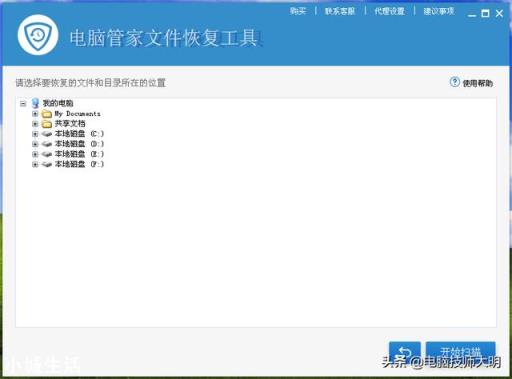Open the 购买 menu item

(298, 11)
